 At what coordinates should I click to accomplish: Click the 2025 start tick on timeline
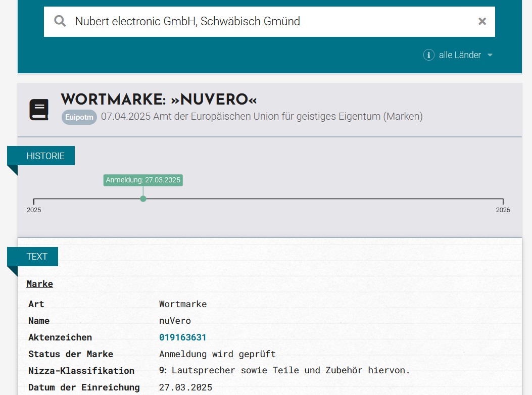click(x=34, y=202)
